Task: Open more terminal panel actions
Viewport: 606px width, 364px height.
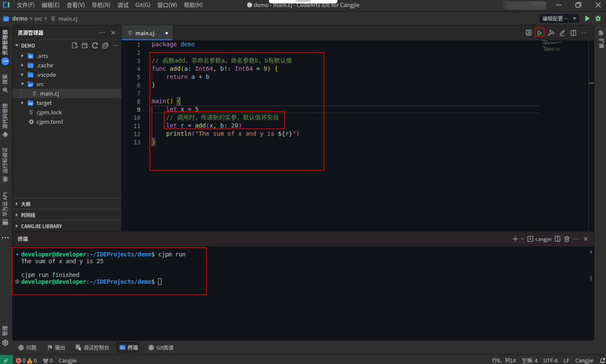Action: tap(576, 239)
